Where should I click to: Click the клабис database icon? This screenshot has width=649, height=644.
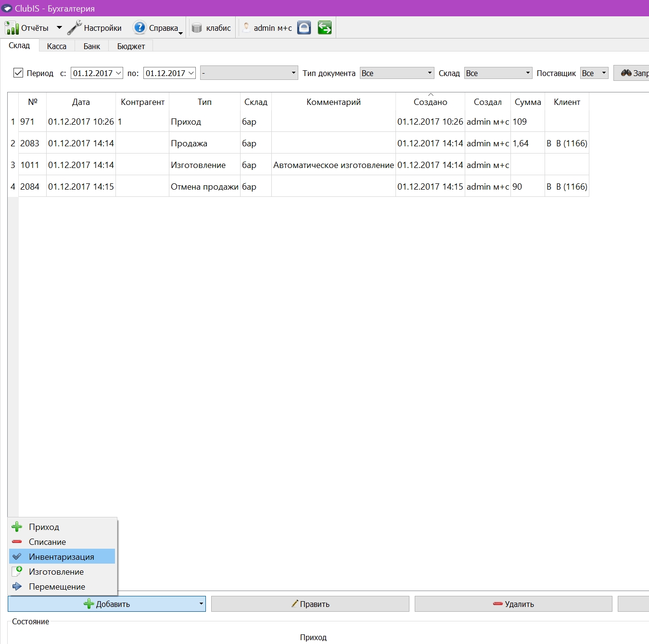(197, 28)
